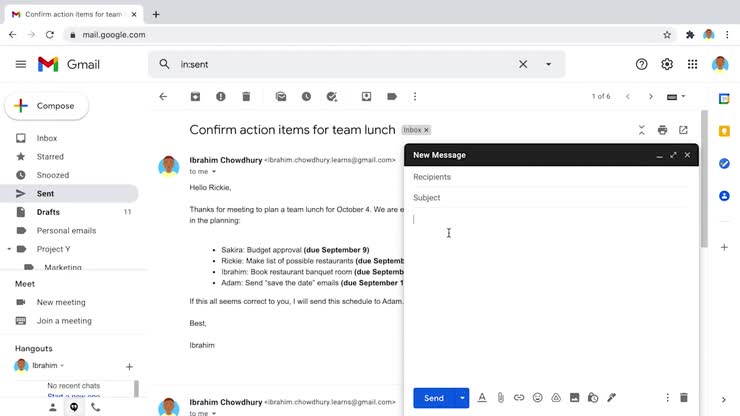
Task: Open more send options dropdown arrow
Action: pos(462,398)
